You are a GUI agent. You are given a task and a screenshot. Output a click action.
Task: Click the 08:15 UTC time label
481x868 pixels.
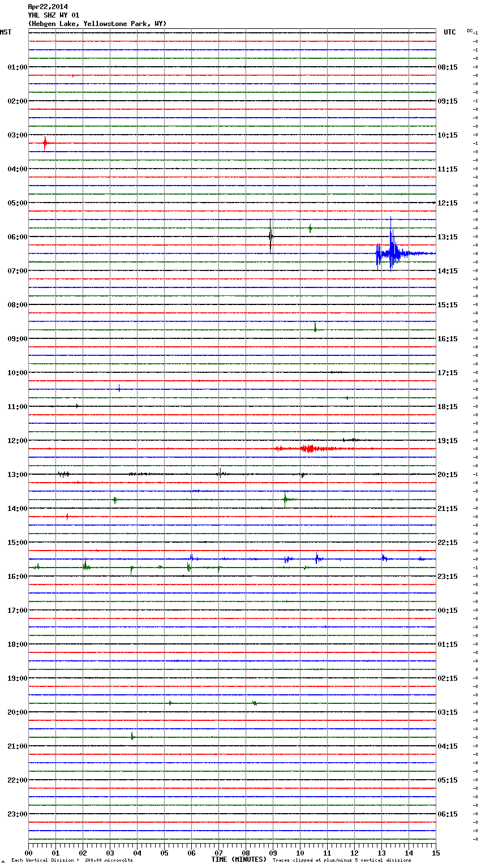[x=448, y=67]
